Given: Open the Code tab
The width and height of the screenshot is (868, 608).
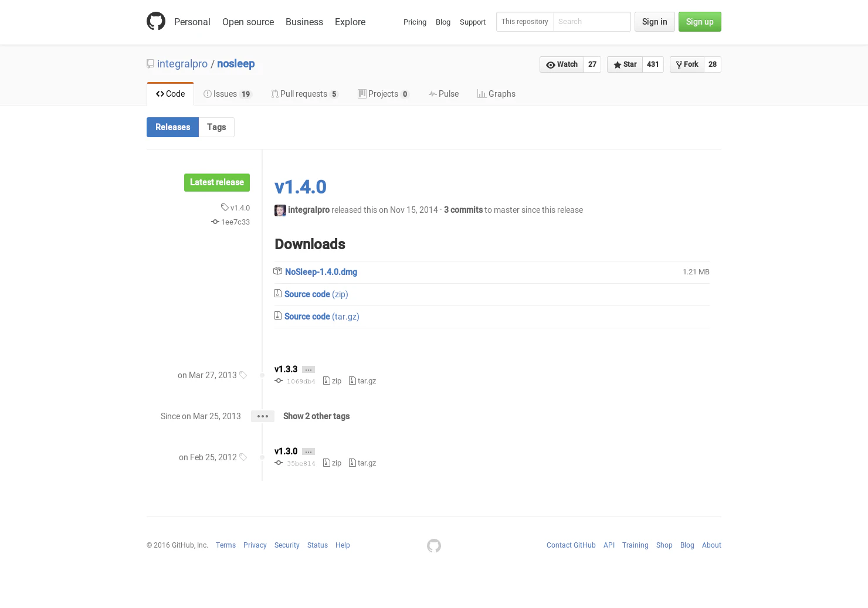Looking at the screenshot, I should (x=170, y=94).
